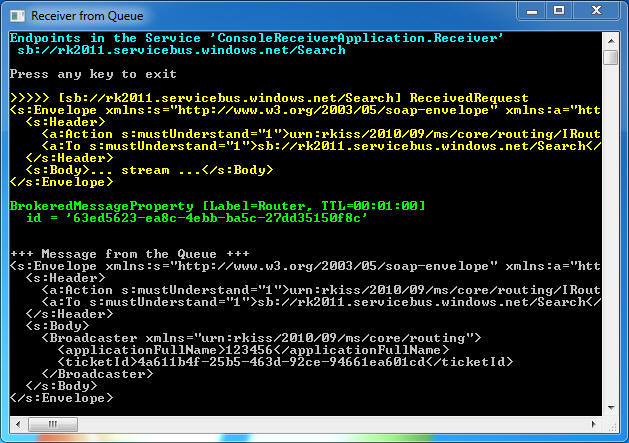This screenshot has width=629, height=443.
Task: Click '+++ Message from the Queue +++' line
Action: (x=130, y=254)
